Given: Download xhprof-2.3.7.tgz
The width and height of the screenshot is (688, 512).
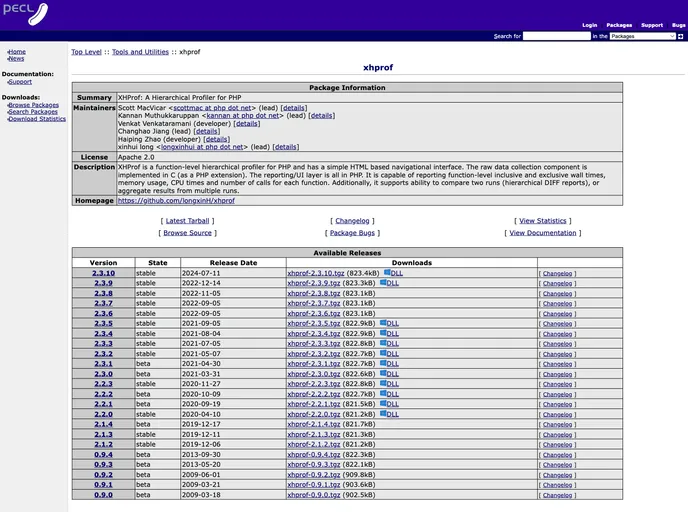Looking at the screenshot, I should [x=314, y=303].
